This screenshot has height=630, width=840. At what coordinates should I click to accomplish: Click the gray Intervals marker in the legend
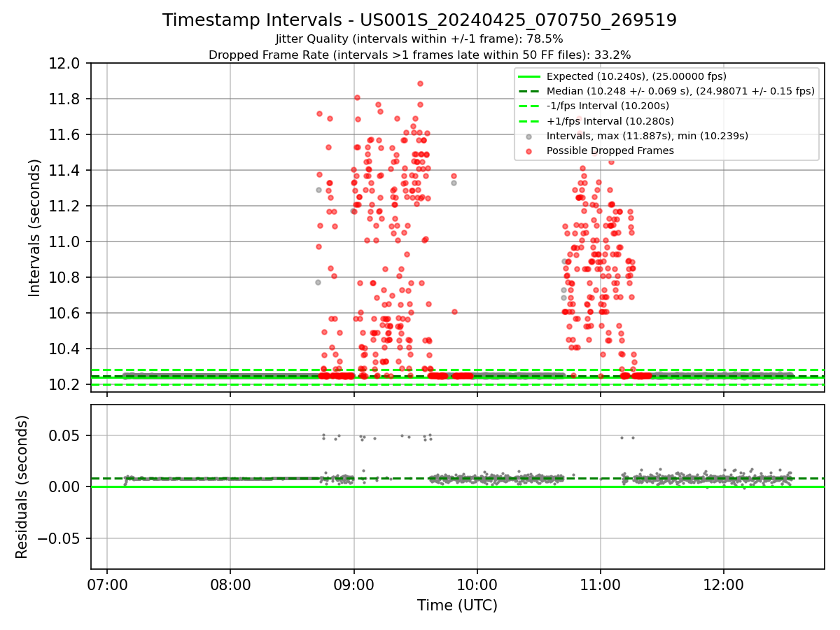click(x=529, y=136)
